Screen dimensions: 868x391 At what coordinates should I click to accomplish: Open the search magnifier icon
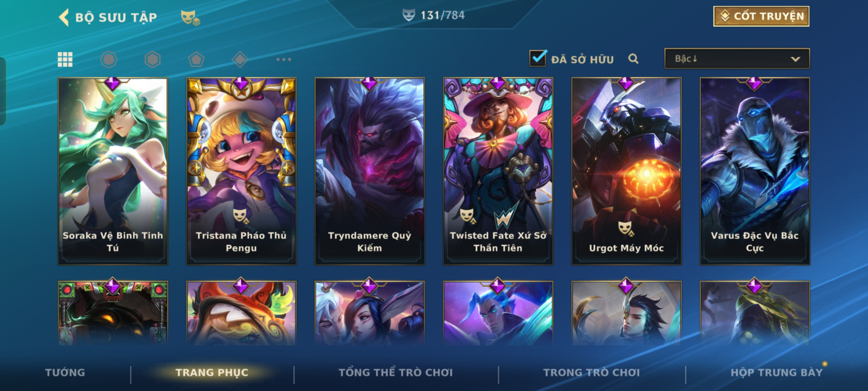tap(633, 59)
